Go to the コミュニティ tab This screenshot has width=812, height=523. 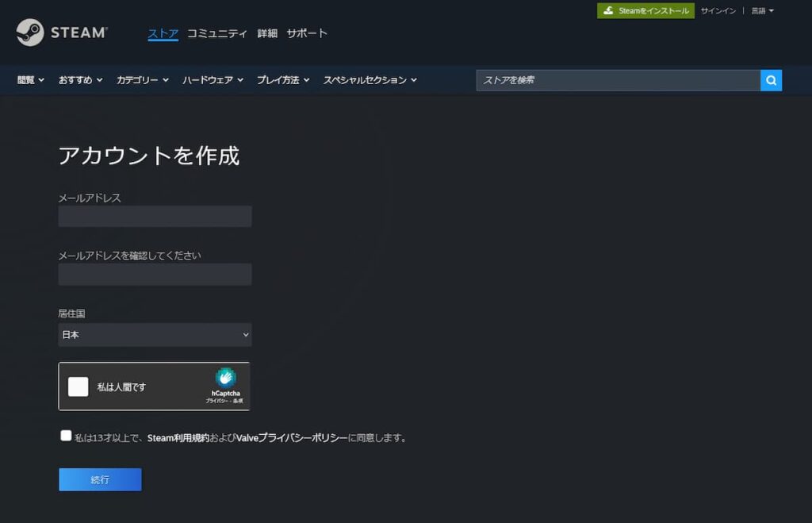(x=217, y=33)
